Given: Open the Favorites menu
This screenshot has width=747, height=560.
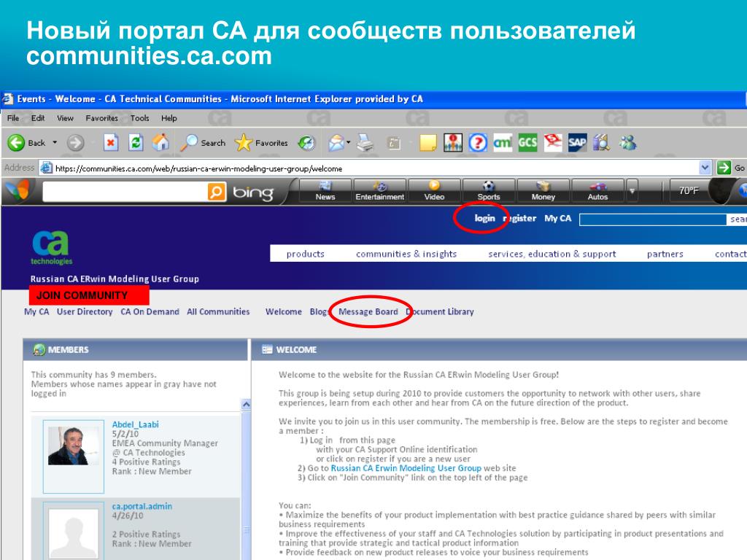Looking at the screenshot, I should tap(101, 118).
